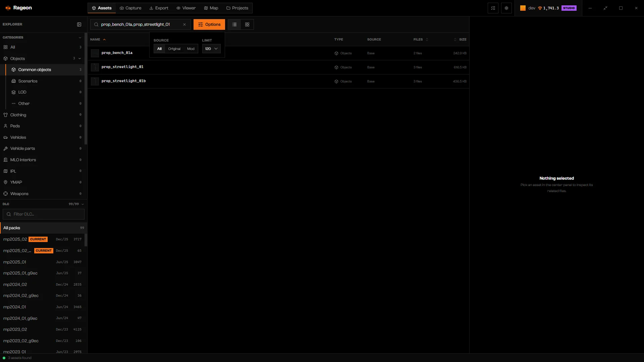Viewport: 644px width, 362px height.
Task: Select All packs in DLC list
Action: (x=44, y=228)
